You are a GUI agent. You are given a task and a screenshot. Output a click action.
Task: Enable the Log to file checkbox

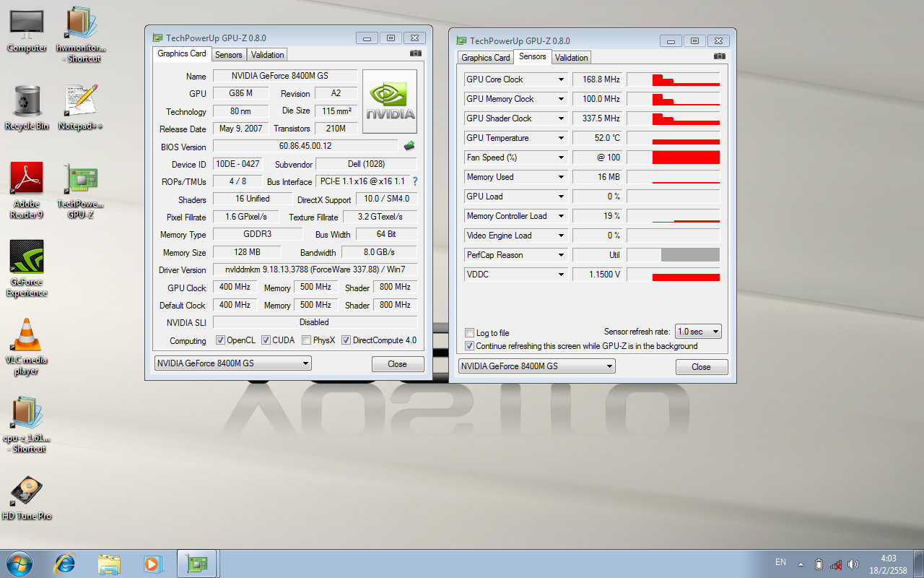coord(470,333)
